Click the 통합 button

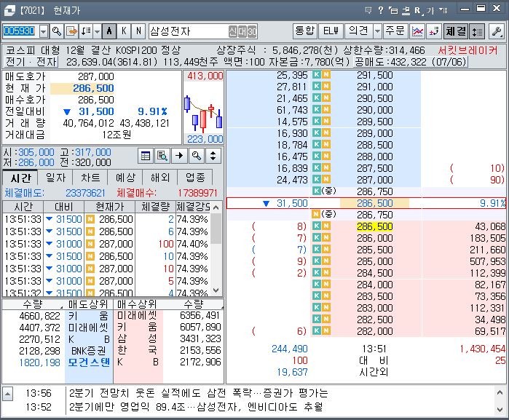[304, 31]
